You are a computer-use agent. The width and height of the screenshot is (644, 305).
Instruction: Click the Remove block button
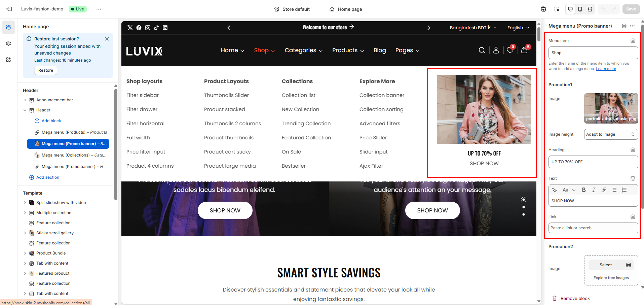[x=571, y=299]
